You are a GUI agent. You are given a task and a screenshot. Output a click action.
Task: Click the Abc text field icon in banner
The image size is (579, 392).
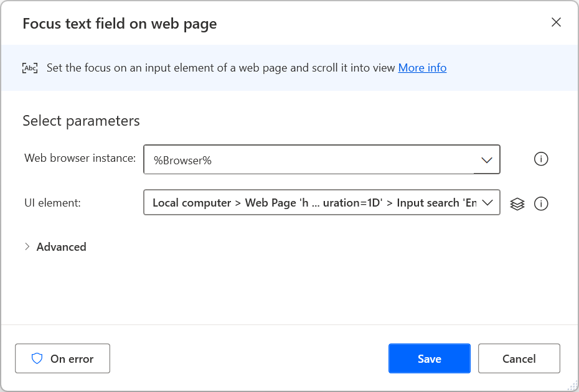30,68
